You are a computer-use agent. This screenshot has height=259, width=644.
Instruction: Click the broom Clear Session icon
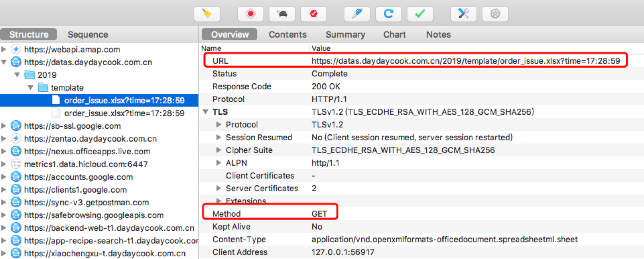(x=207, y=14)
